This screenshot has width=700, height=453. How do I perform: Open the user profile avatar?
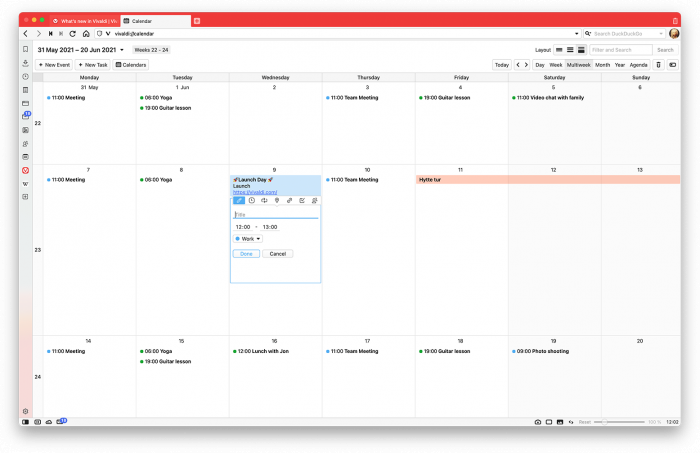click(674, 33)
